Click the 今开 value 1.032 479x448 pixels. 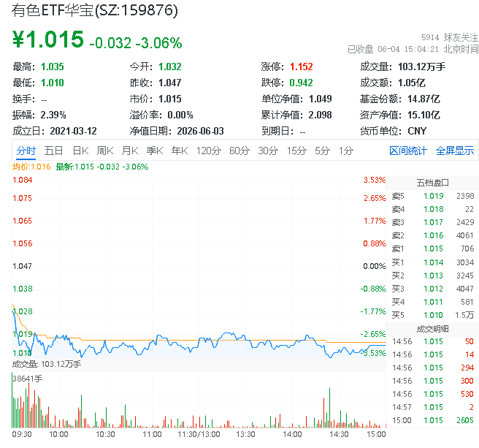[x=170, y=67]
